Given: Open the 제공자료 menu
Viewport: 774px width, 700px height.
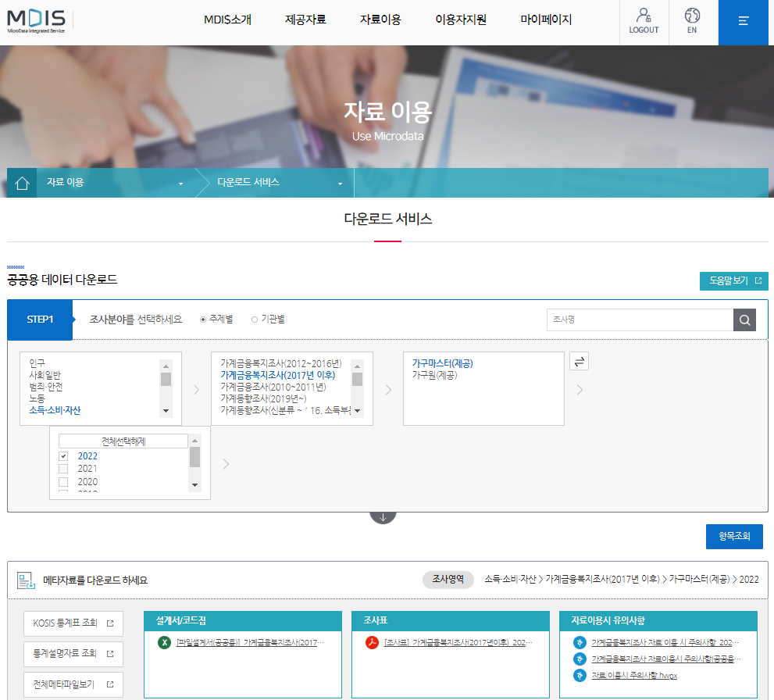Looking at the screenshot, I should (x=305, y=20).
